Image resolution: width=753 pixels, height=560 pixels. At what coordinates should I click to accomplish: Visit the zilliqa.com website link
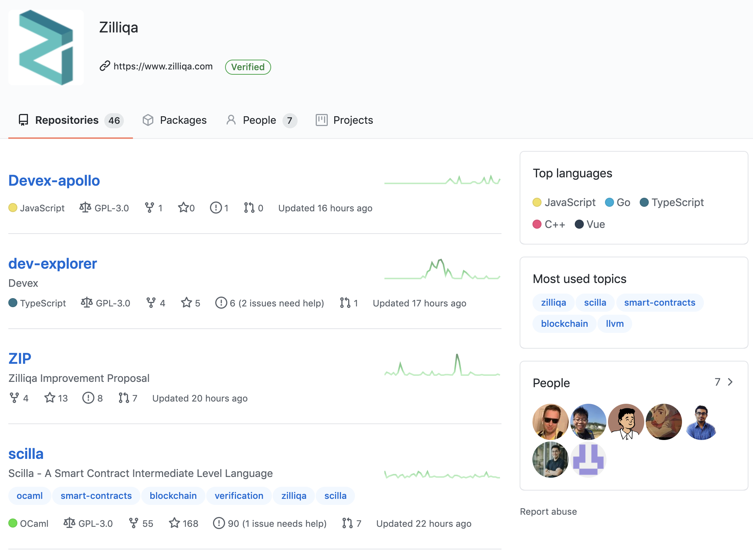(x=163, y=66)
